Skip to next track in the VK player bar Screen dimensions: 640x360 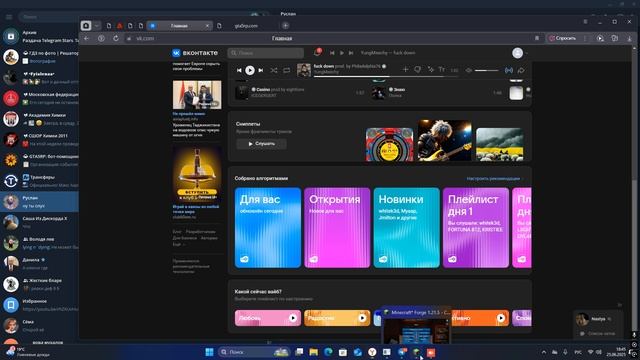click(x=261, y=70)
